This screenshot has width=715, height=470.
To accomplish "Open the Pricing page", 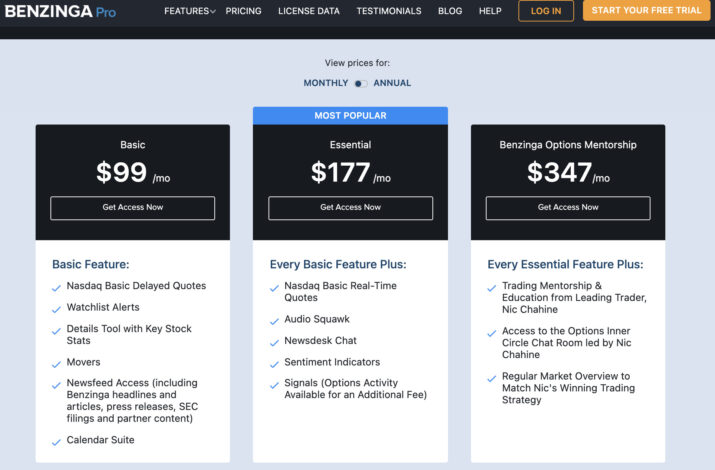I will [244, 11].
